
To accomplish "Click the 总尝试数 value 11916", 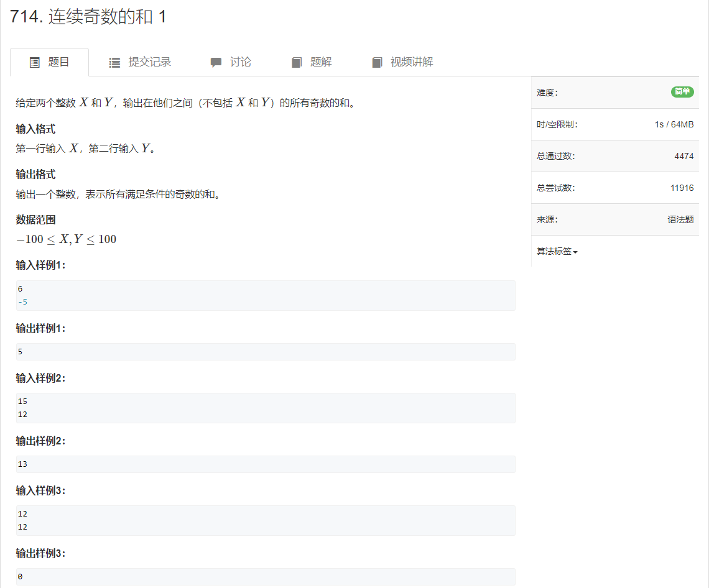I will click(x=682, y=188).
